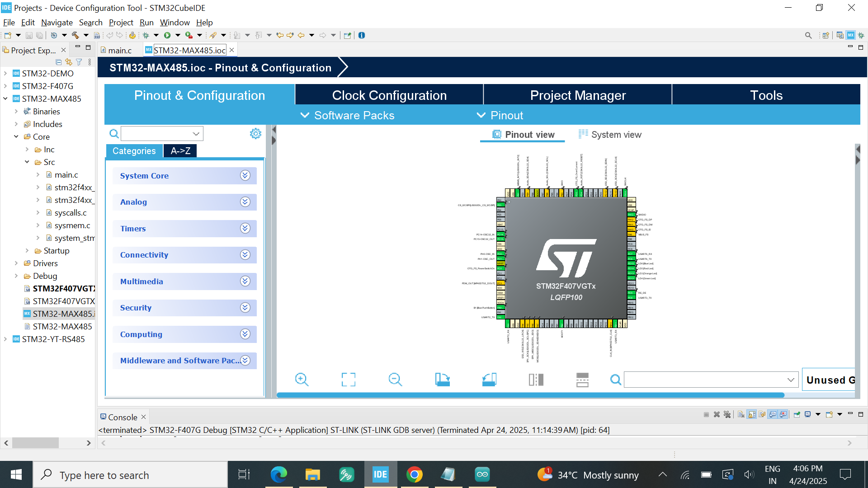The image size is (868, 488).
Task: Click the Debug bug toolbar icon
Action: pyautogui.click(x=146, y=35)
